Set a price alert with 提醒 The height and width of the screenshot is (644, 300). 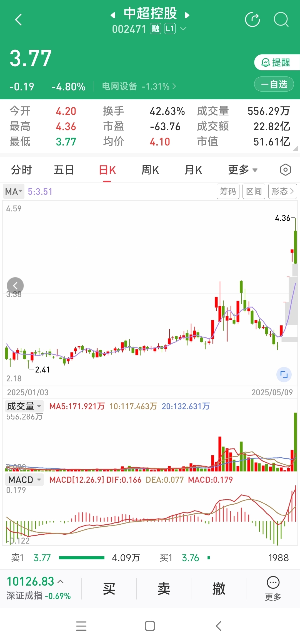[277, 62]
